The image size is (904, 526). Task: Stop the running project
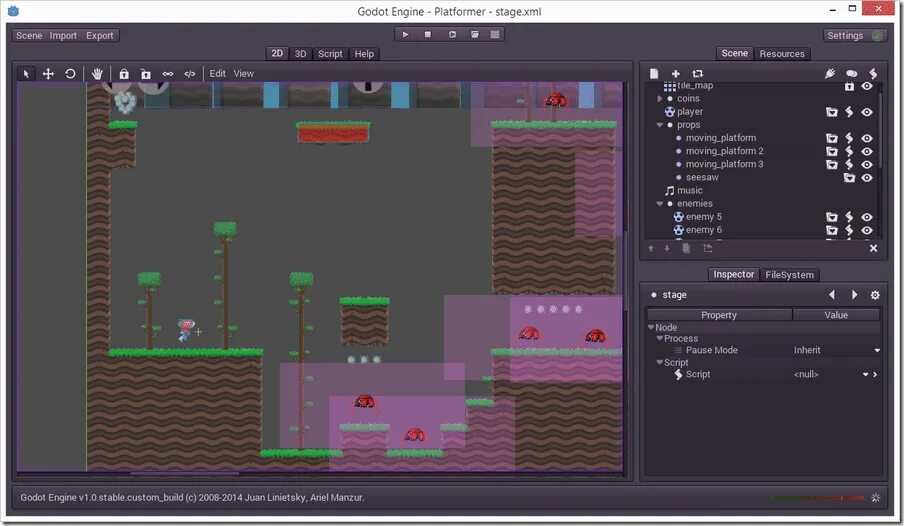click(x=428, y=35)
